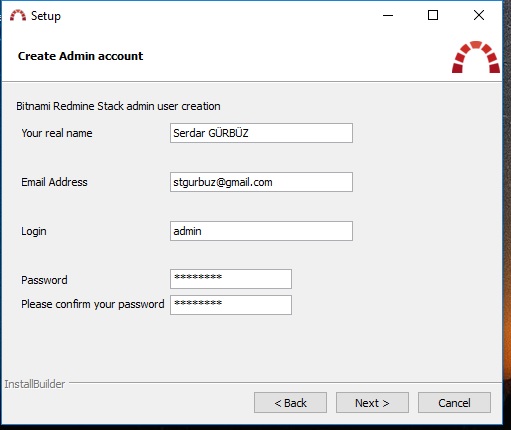
Task: Click 'Bitnami Redmine Stack admin user creation' text
Action: click(118, 106)
